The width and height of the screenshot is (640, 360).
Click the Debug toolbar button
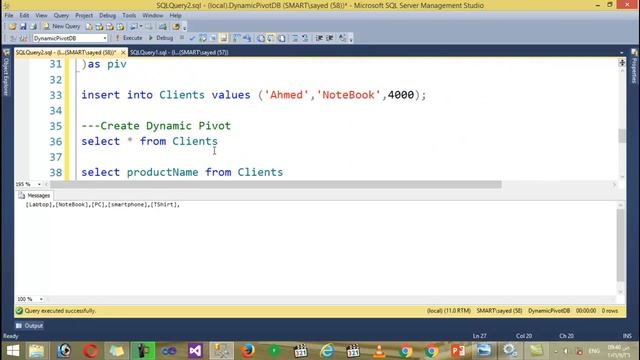pyautogui.click(x=160, y=38)
